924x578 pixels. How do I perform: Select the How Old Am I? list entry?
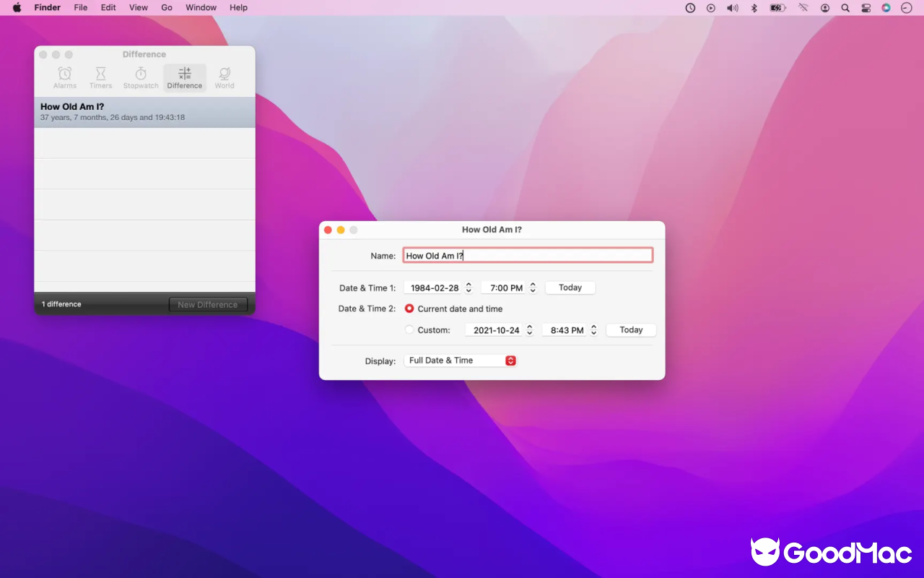[x=144, y=112]
